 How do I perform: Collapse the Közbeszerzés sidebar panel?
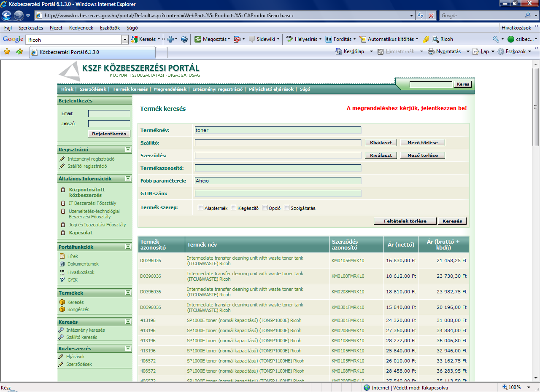[x=128, y=349]
